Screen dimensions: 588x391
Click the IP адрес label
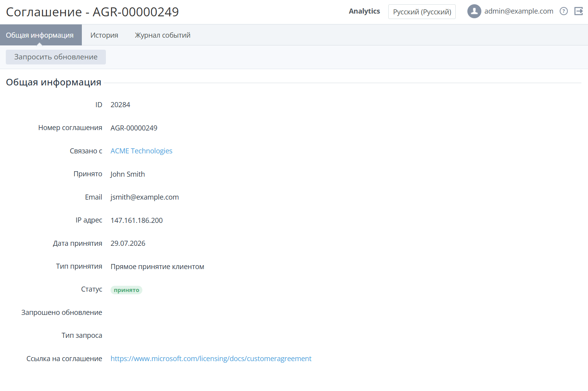[89, 221]
